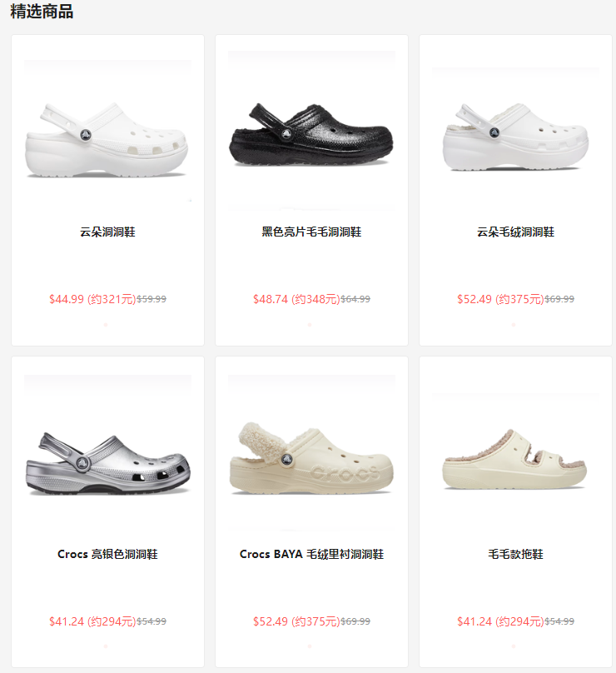Viewport: 616px width, 673px height.
Task: Select the $48.74 (约348元) price
Action: (296, 299)
